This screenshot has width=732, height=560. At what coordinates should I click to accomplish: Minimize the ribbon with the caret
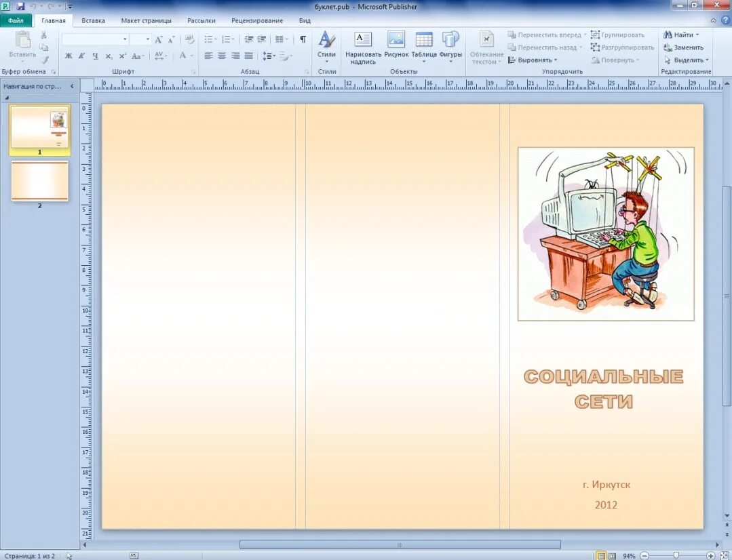pyautogui.click(x=713, y=20)
